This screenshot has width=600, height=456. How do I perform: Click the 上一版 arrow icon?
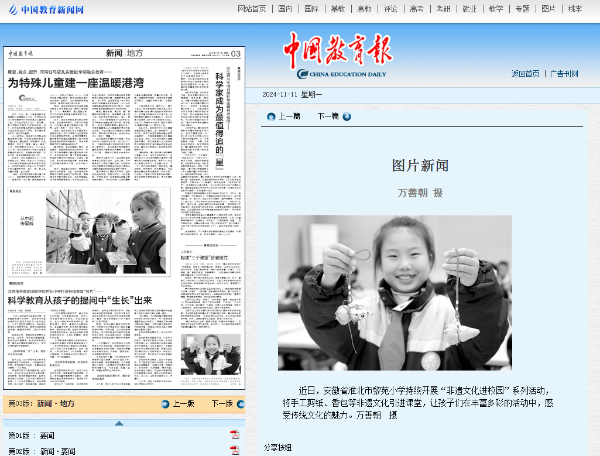click(x=165, y=404)
